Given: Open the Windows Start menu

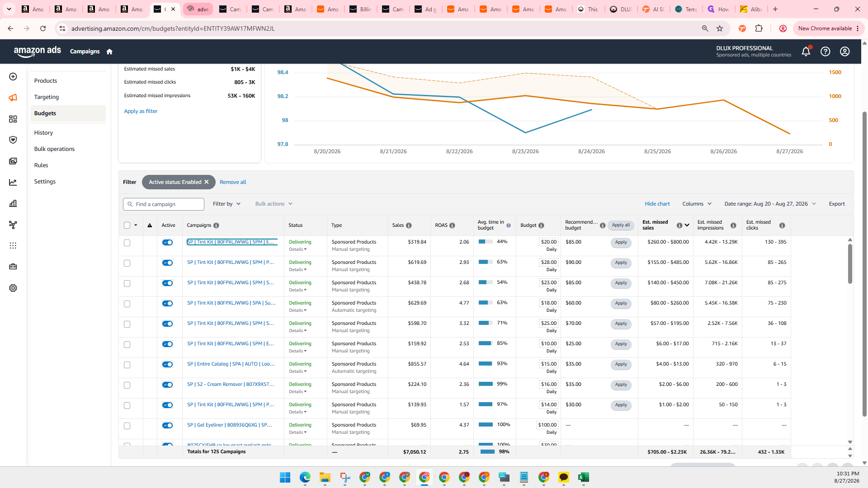Looking at the screenshot, I should [x=285, y=477].
